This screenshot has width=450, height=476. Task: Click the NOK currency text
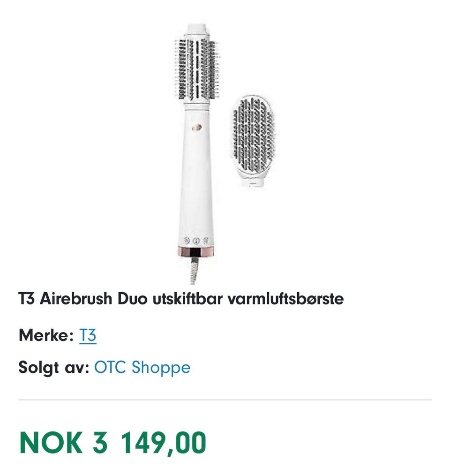[x=51, y=443]
